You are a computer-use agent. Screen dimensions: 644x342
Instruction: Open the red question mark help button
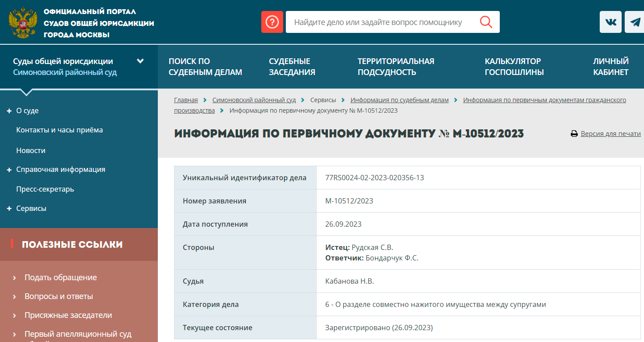point(272,22)
